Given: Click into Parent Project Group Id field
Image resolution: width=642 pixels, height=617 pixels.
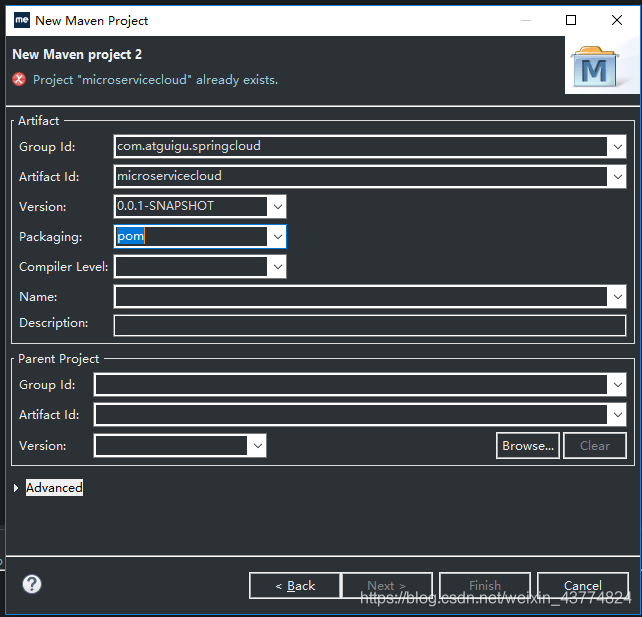Looking at the screenshot, I should 351,384.
